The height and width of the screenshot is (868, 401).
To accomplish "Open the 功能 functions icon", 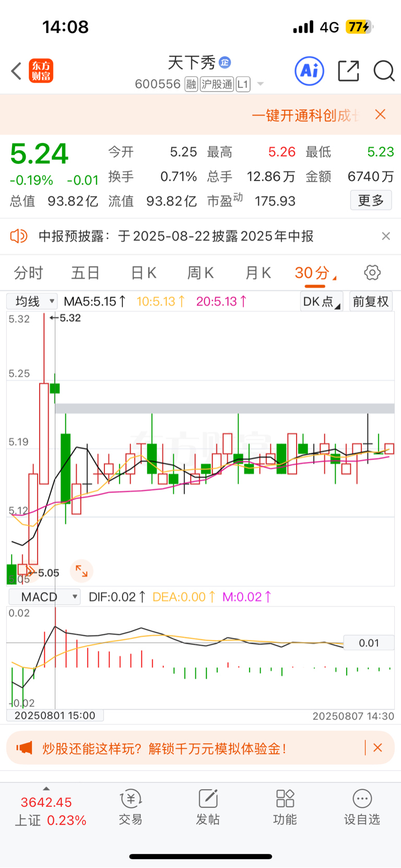I will (x=285, y=807).
